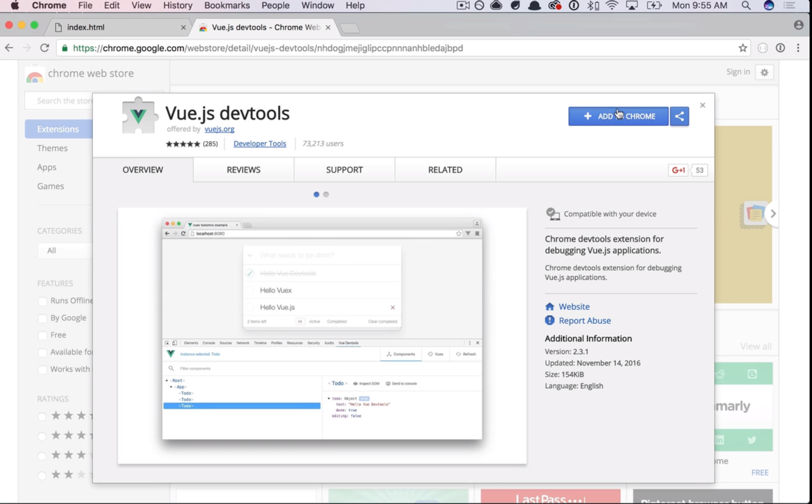Screen dimensions: 812x504
Task: Open the File menu
Action: pos(85,5)
